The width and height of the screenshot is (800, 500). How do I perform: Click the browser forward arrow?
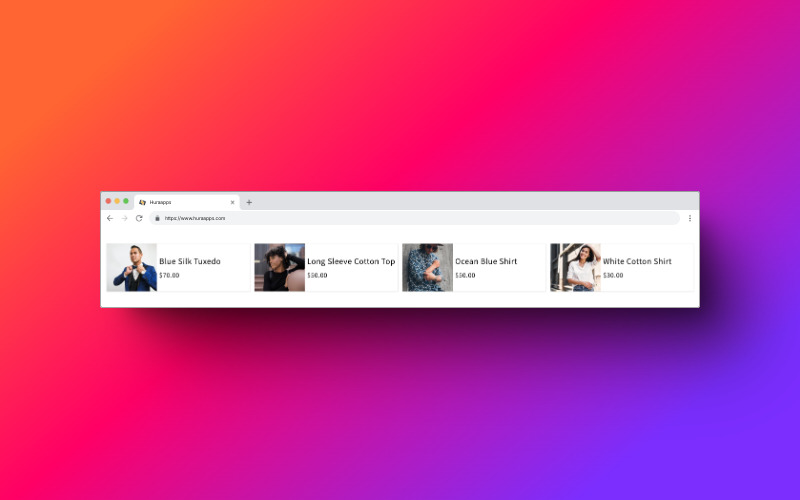coord(125,218)
